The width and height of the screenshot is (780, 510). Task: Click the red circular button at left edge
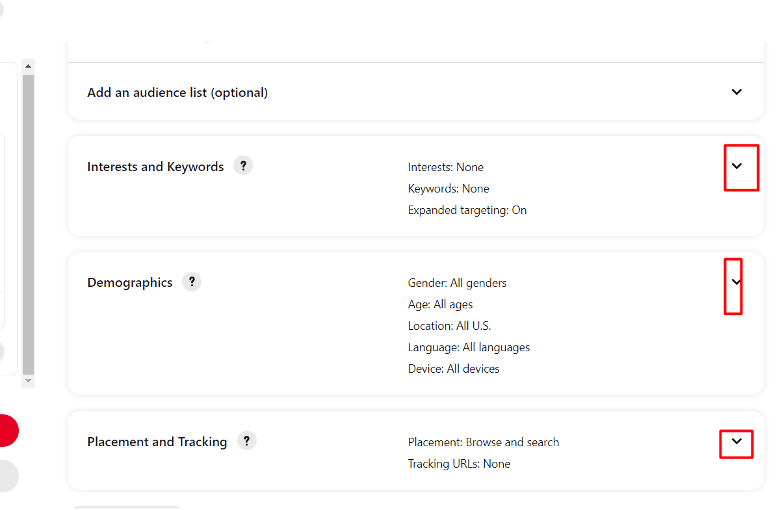(x=6, y=430)
